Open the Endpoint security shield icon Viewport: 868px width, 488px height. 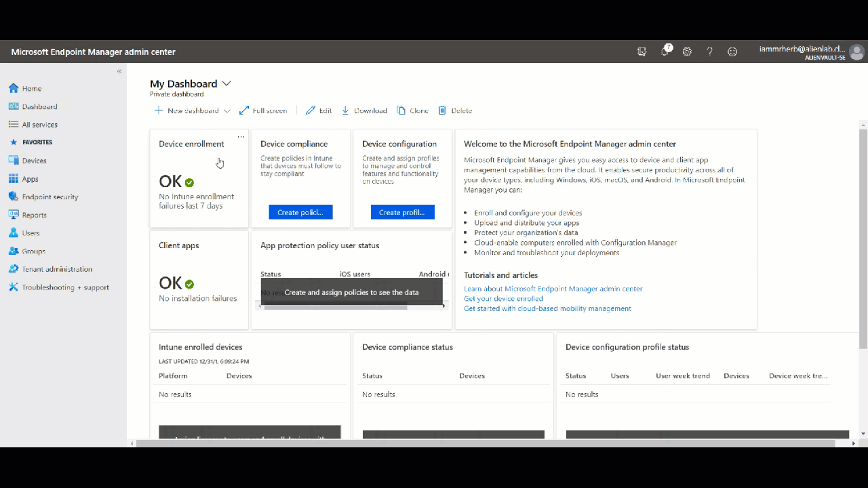click(14, 197)
